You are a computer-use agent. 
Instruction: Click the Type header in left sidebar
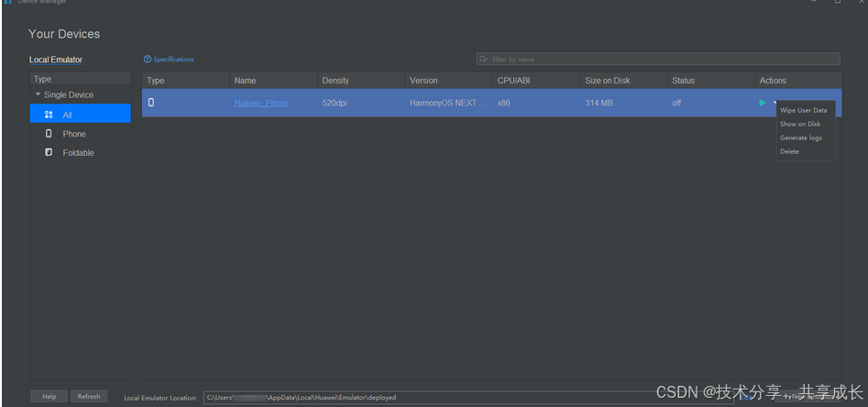(x=81, y=79)
